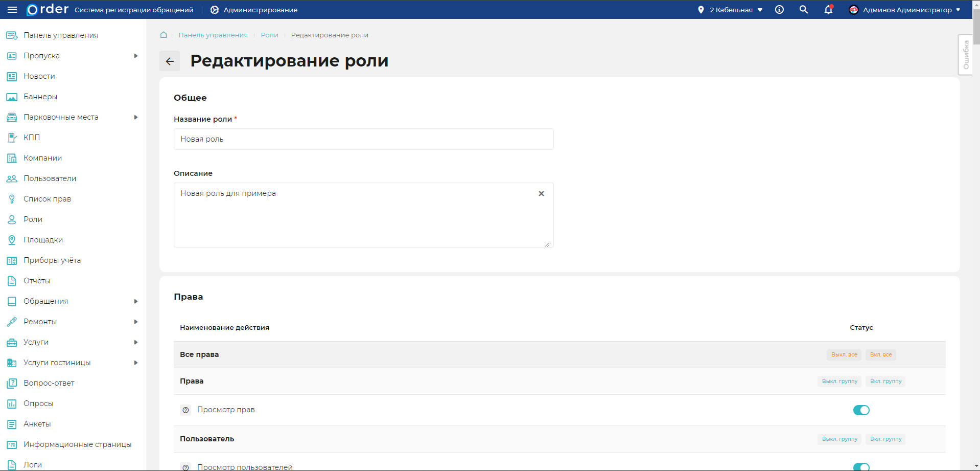Open the Админов Администратор user menu
Viewport: 980px width, 471px height.
tap(905, 10)
